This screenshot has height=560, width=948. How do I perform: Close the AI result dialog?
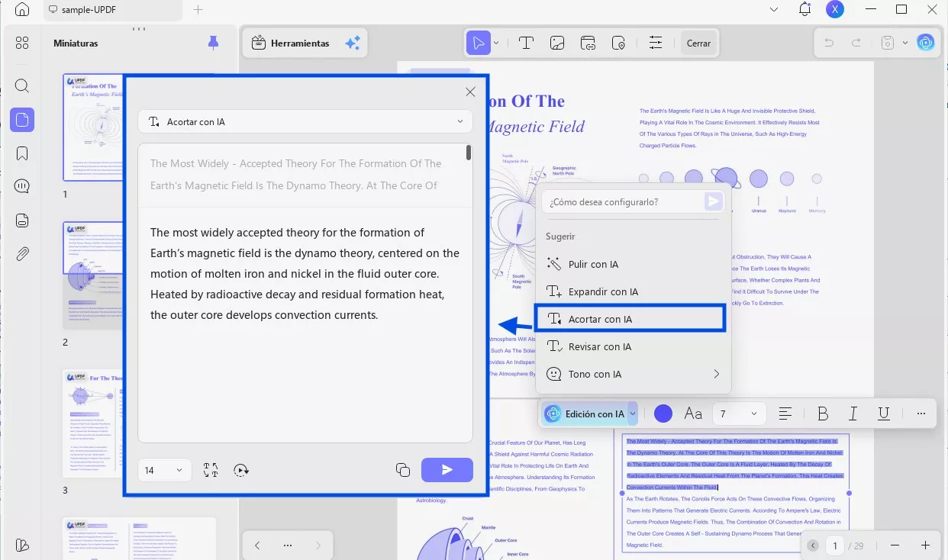pos(470,92)
